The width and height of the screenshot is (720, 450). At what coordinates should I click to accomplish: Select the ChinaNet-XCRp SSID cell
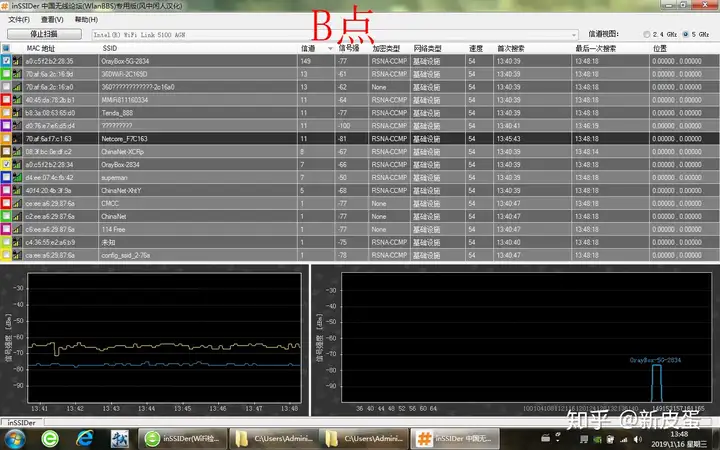[x=198, y=152]
